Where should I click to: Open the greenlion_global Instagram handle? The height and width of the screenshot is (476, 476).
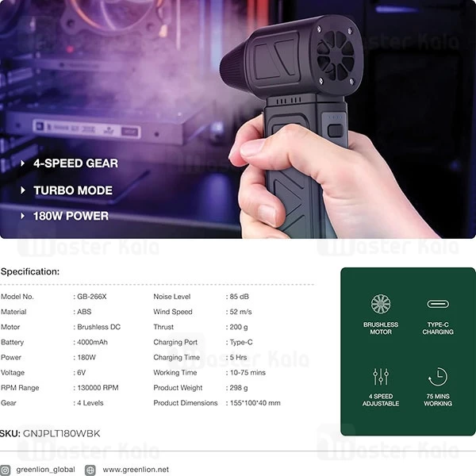[x=44, y=470]
